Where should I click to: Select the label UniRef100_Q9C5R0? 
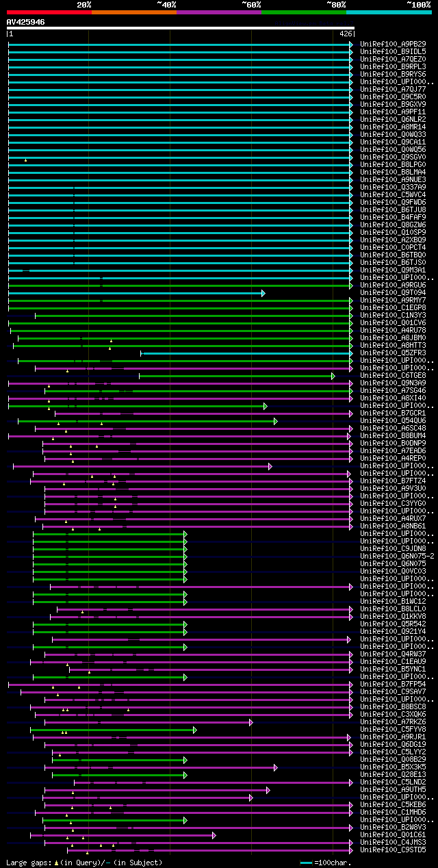tap(393, 97)
